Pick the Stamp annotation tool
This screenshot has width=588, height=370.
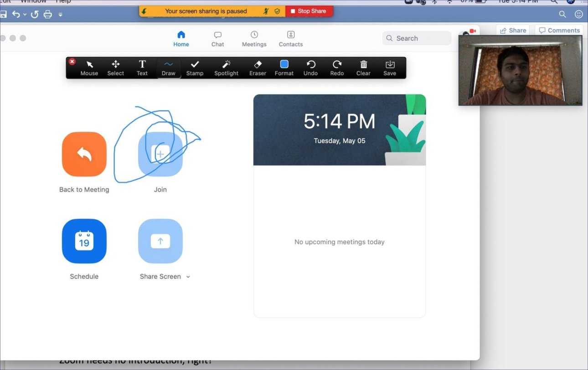point(195,67)
